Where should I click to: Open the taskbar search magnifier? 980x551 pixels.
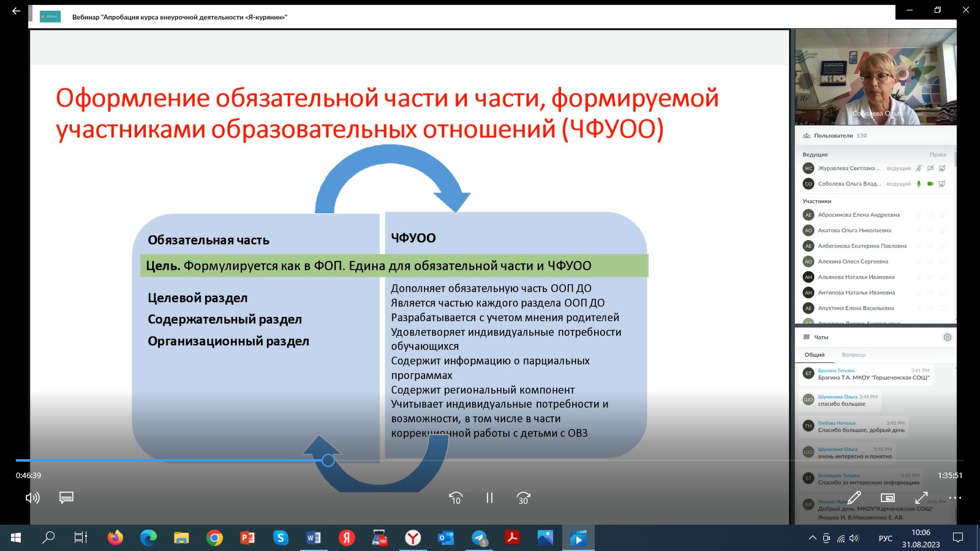[x=48, y=538]
